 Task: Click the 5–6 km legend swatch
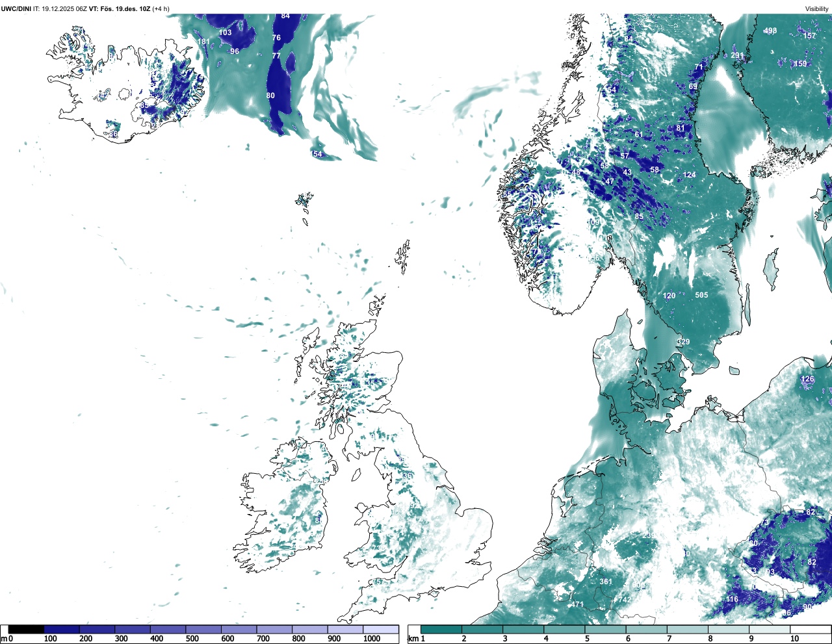click(x=605, y=630)
